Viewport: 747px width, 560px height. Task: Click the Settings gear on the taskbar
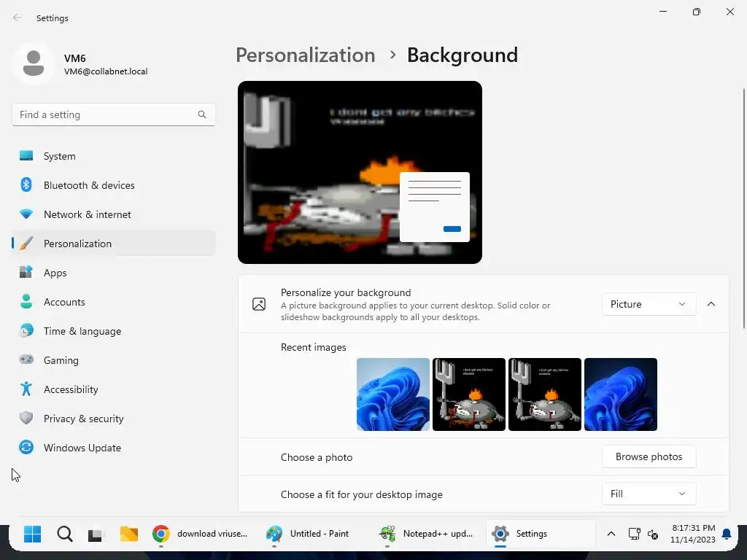500,534
